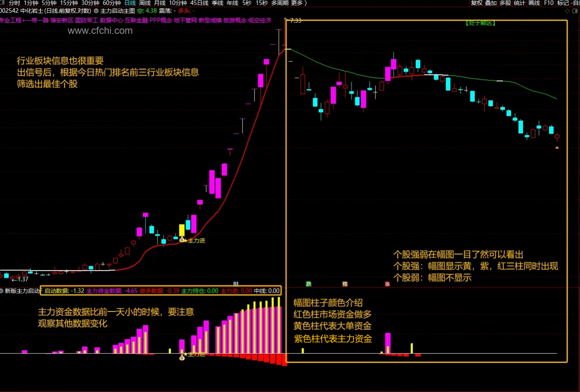Click the money-bag signal in indicator pane
Image resolution: width=580 pixels, height=392 pixels.
182,357
